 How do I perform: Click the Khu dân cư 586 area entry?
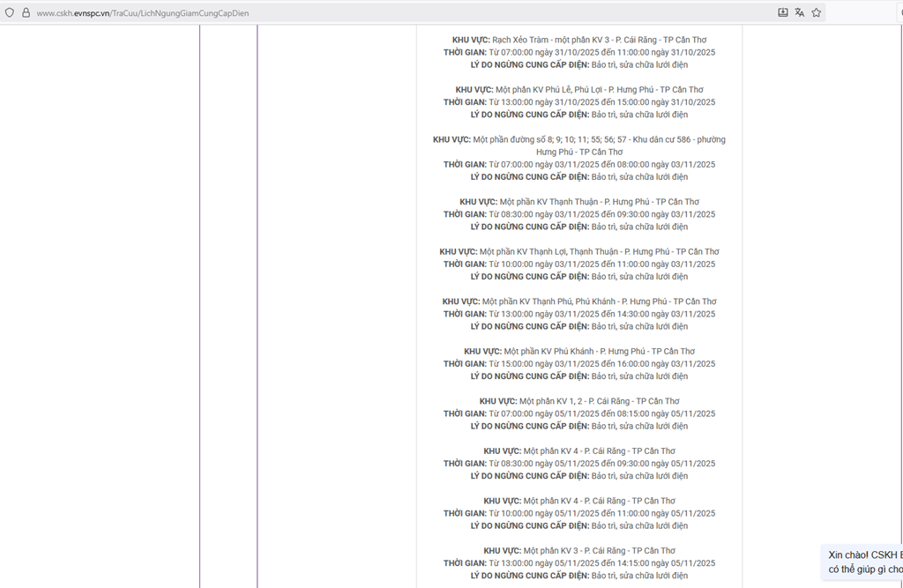tap(579, 140)
